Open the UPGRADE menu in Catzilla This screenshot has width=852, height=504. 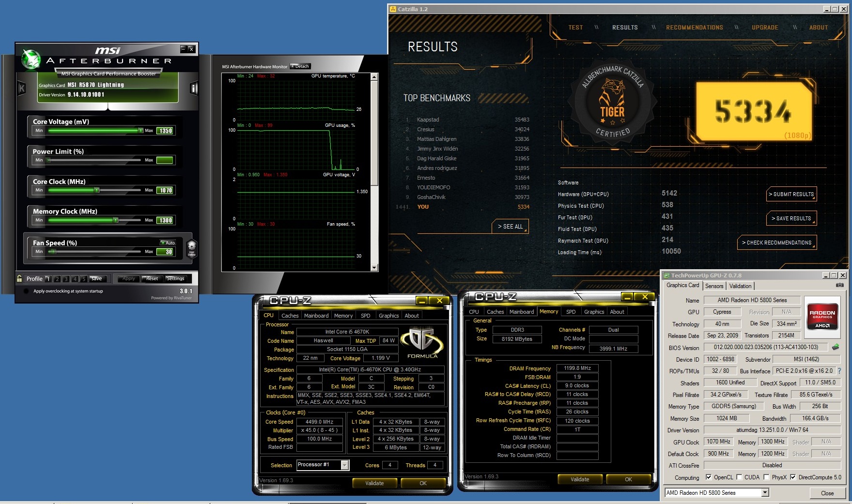click(x=765, y=28)
